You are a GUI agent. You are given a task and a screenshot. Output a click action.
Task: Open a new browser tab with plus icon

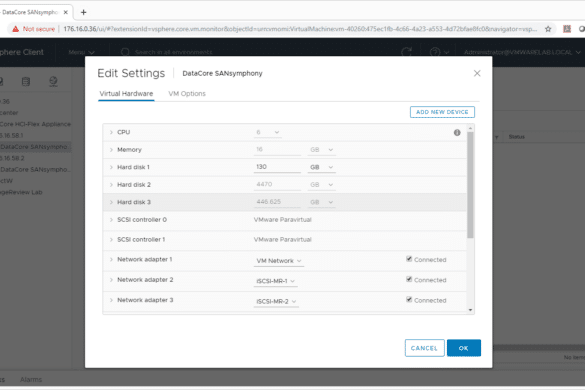[84, 12]
